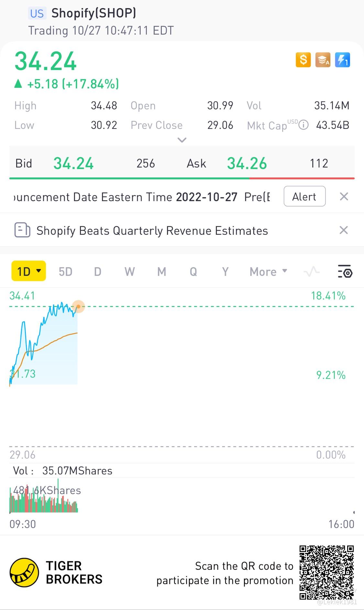Close the Shopify news headline banner
Screen dimensions: 364x610
click(x=344, y=230)
